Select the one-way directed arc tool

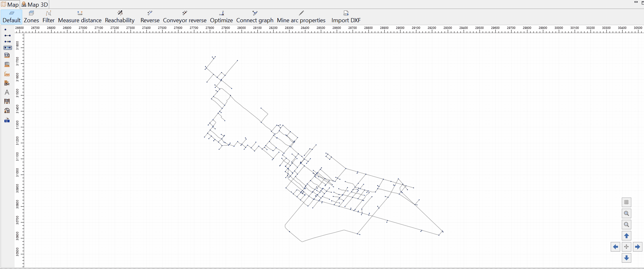7,42
